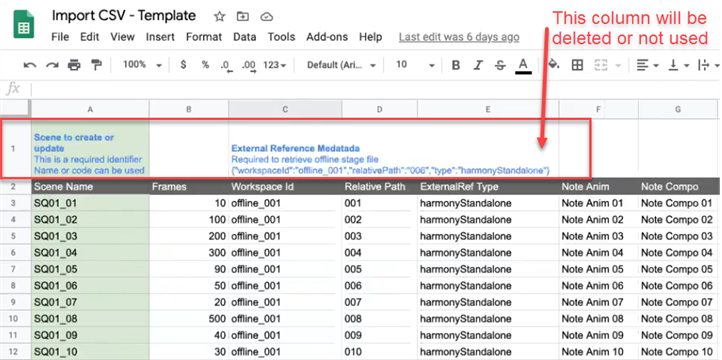This screenshot has height=360, width=722.
Task: Click the undo arrow icon
Action: click(x=30, y=65)
